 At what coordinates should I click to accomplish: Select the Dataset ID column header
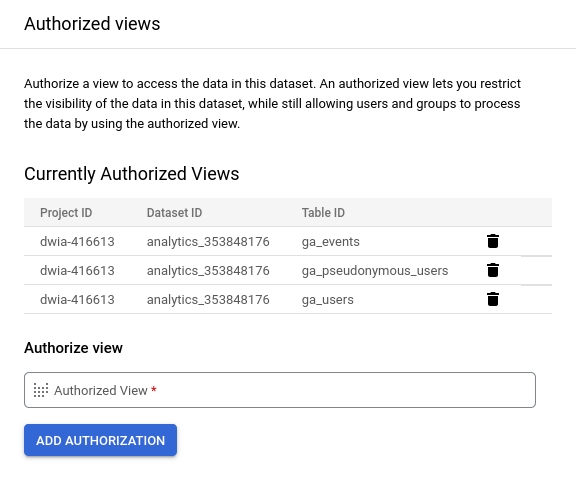pos(174,213)
